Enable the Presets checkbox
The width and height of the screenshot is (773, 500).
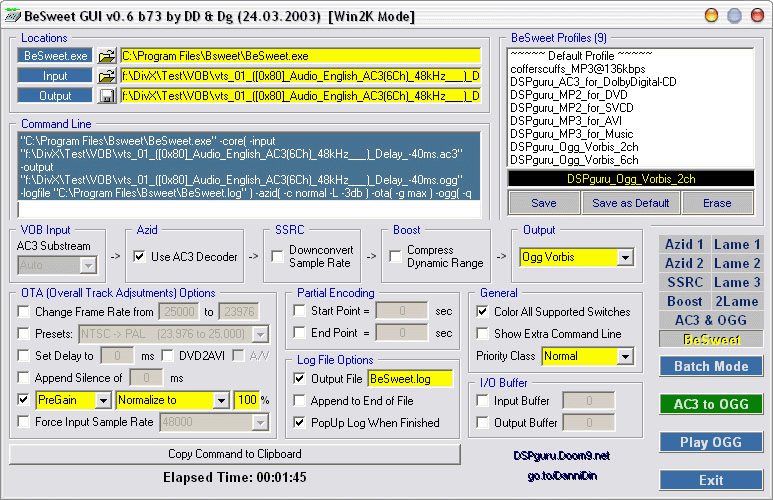23,334
